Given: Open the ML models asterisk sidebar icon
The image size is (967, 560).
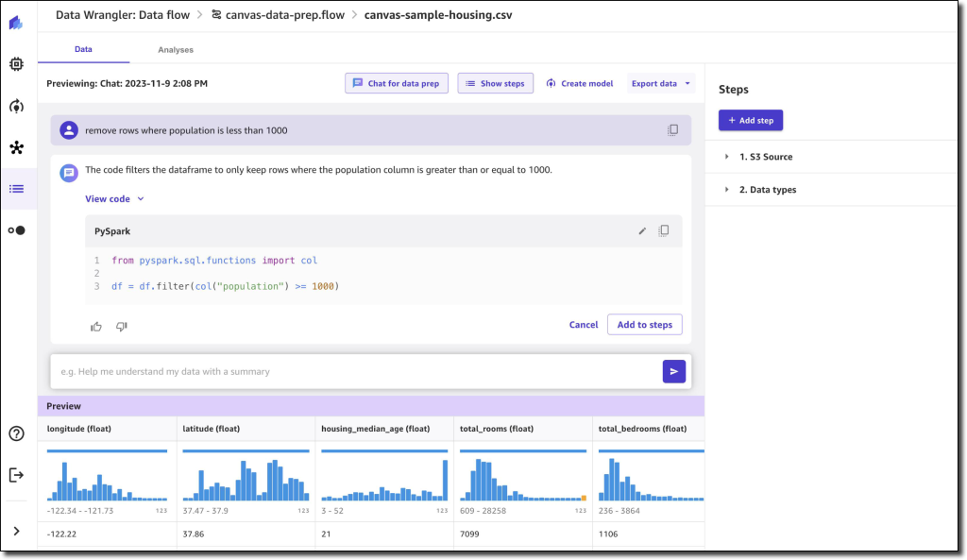Looking at the screenshot, I should tap(15, 146).
